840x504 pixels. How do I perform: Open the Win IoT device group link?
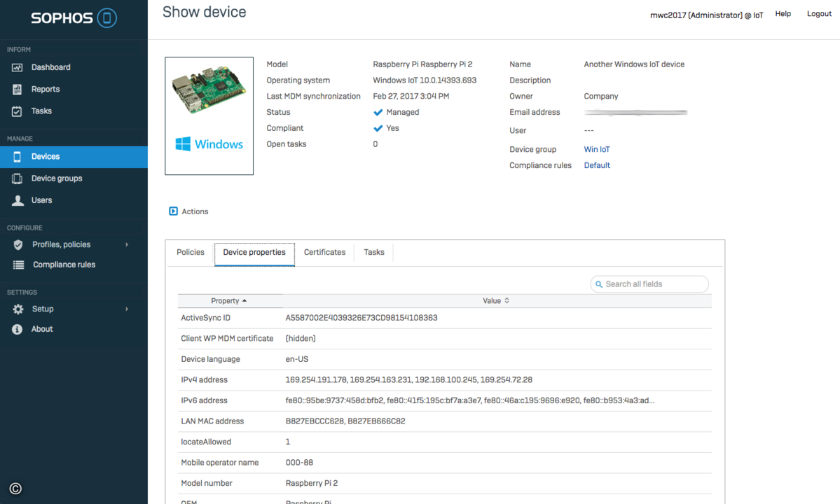[x=597, y=149]
